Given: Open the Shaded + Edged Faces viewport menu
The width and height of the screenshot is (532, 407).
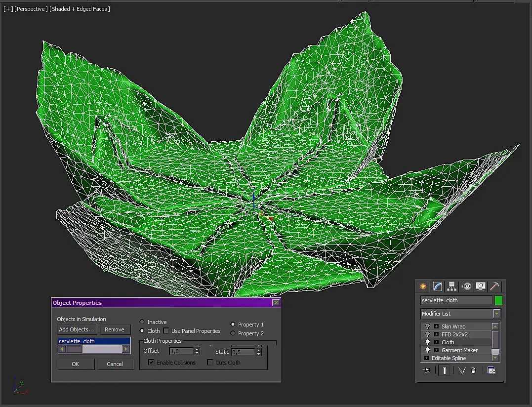Looking at the screenshot, I should (80, 9).
